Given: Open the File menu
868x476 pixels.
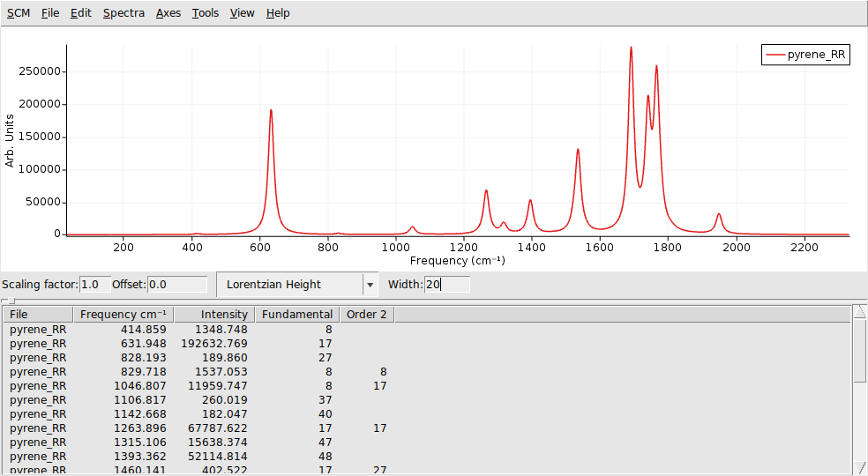Looking at the screenshot, I should point(50,13).
